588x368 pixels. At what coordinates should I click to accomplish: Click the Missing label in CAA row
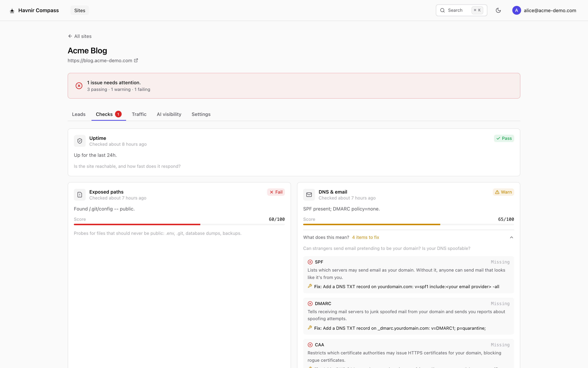pyautogui.click(x=500, y=345)
